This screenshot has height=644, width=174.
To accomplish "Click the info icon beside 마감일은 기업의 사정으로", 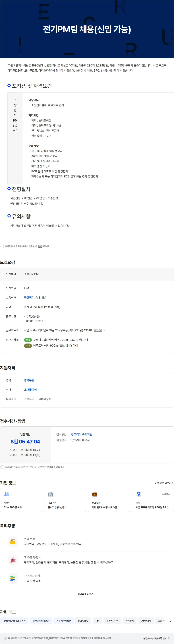I will pos(2,467).
